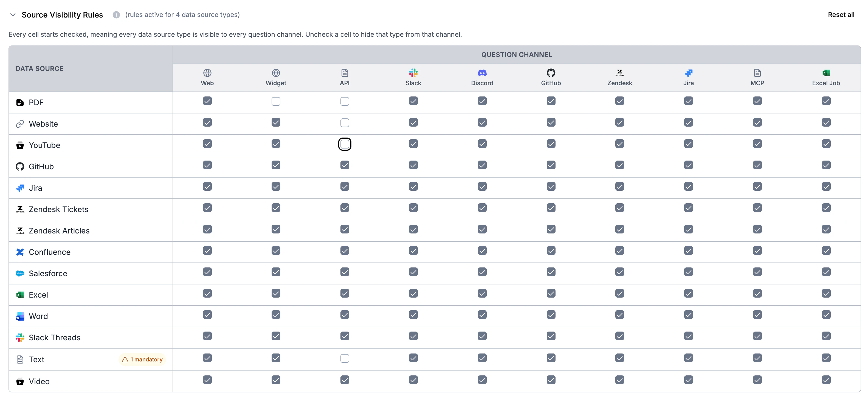Hide Salesforce from the MCP channel
Screen dimensions: 868x405
[x=757, y=272]
